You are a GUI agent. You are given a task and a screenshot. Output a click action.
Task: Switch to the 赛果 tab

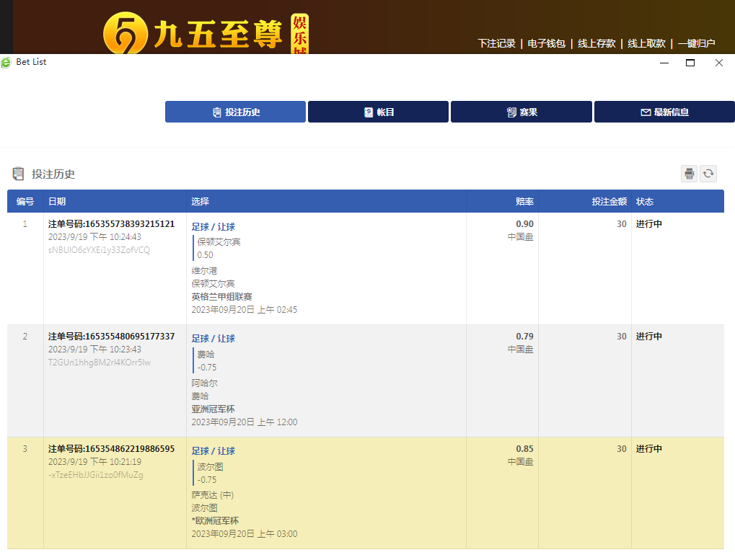click(x=521, y=112)
